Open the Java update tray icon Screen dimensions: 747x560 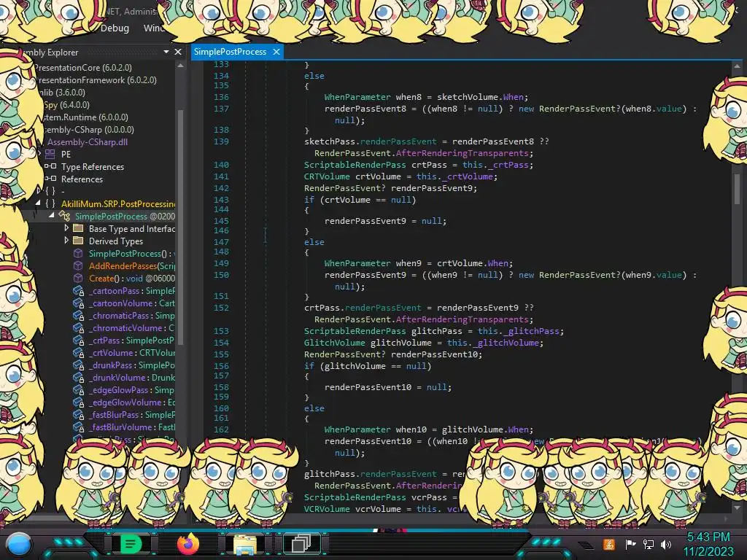pos(609,544)
